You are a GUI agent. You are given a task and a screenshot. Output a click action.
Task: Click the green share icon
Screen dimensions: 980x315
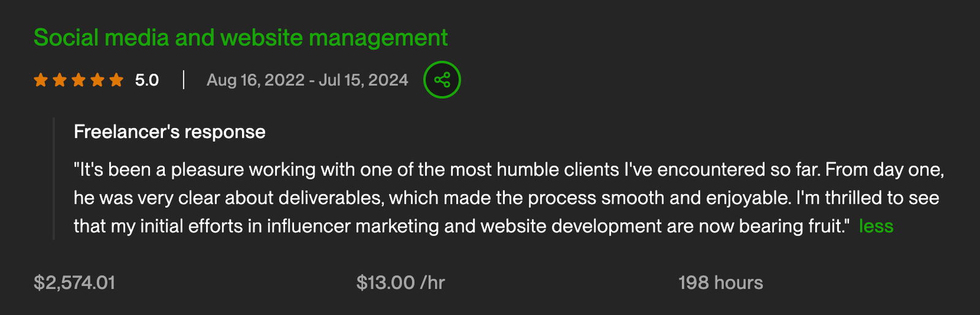point(442,80)
